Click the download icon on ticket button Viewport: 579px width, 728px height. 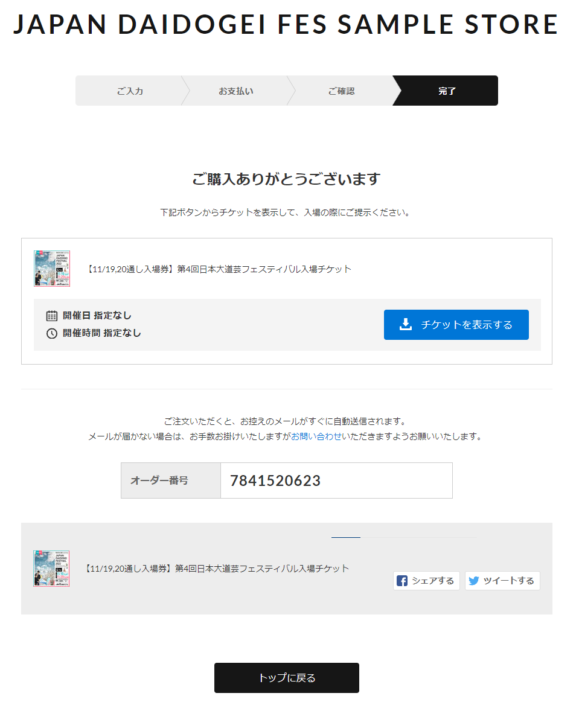click(406, 325)
